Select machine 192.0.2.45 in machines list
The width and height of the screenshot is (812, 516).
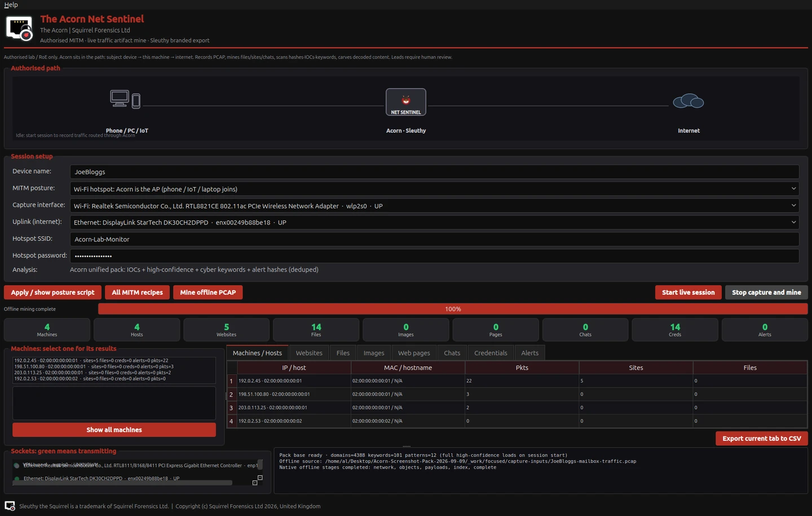click(114, 360)
